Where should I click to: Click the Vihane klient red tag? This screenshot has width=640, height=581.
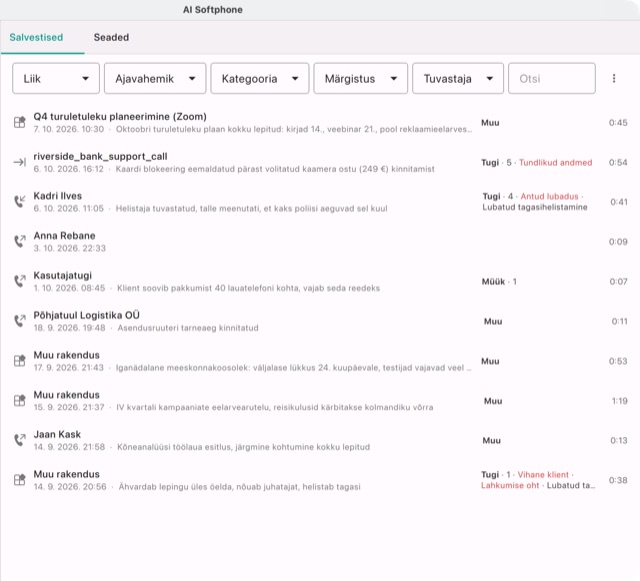click(x=543, y=474)
